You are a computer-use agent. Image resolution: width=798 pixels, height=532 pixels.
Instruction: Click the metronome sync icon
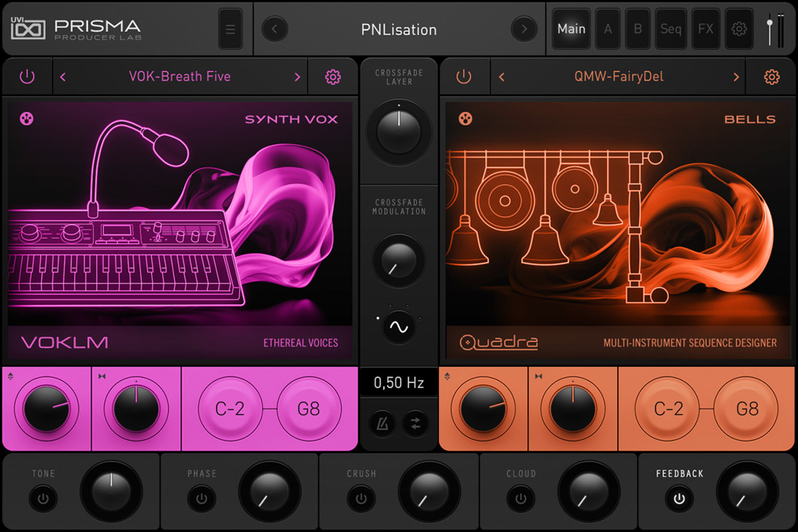(x=381, y=424)
